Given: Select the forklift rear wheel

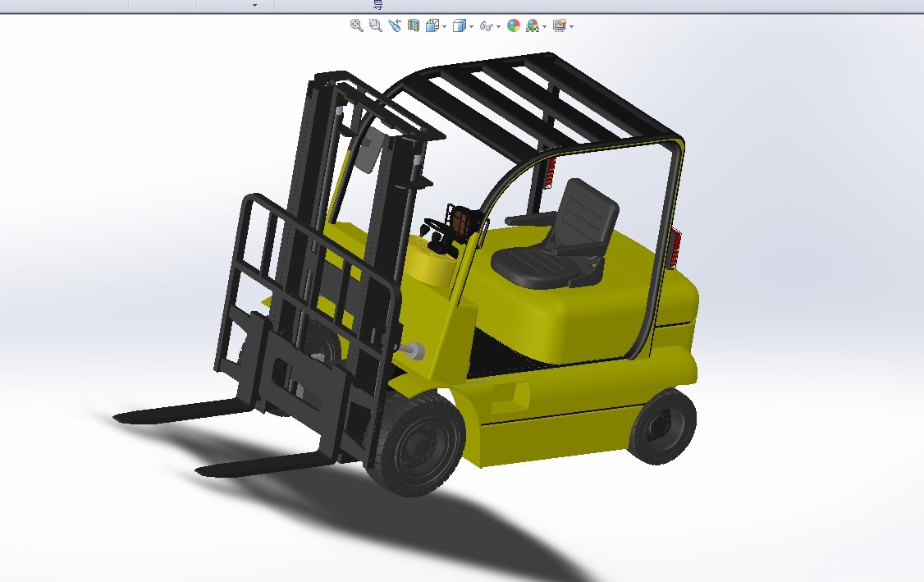Looking at the screenshot, I should pyautogui.click(x=663, y=426).
